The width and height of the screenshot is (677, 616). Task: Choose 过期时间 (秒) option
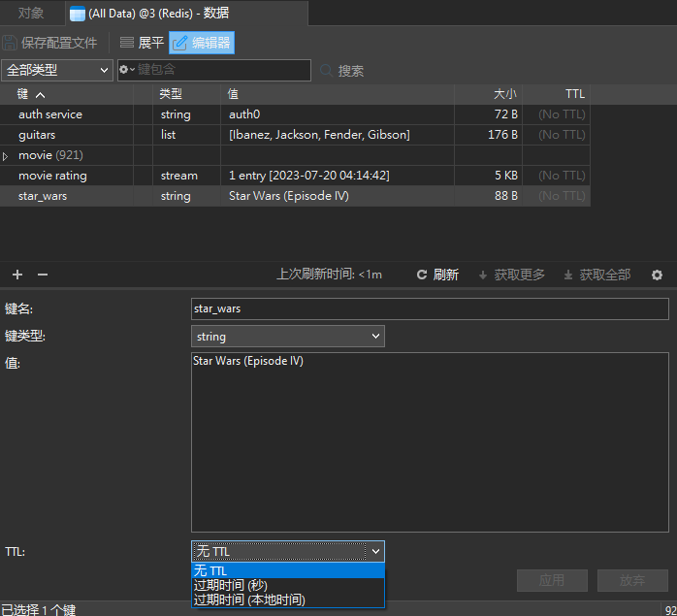point(287,585)
